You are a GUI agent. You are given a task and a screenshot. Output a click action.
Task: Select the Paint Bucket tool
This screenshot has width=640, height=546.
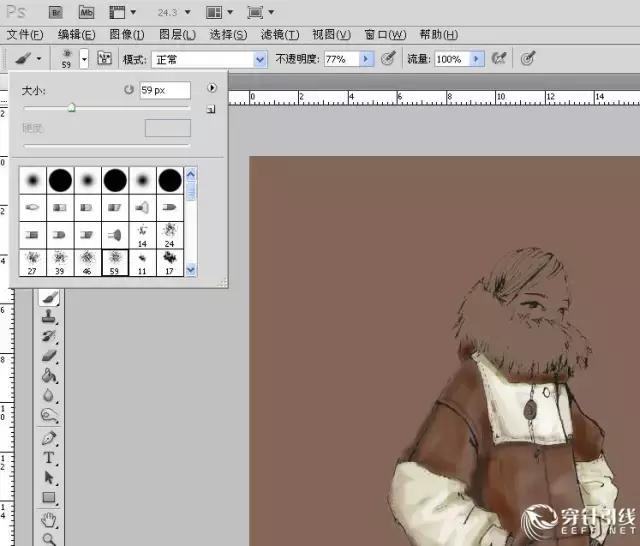49,375
